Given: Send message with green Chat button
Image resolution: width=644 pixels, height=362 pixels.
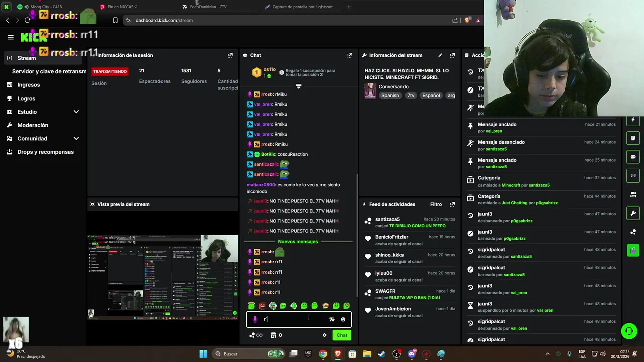Looking at the screenshot, I should tap(342, 335).
